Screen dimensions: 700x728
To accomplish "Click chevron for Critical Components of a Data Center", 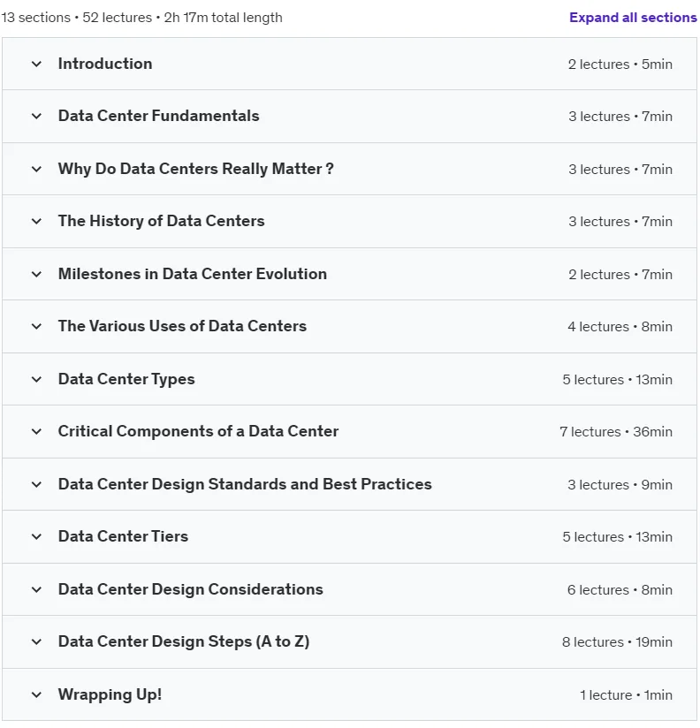I will coord(36,431).
